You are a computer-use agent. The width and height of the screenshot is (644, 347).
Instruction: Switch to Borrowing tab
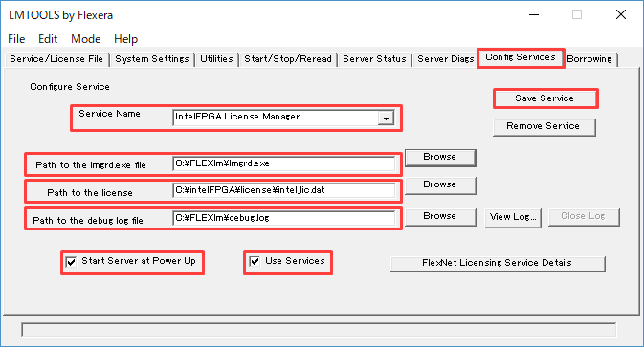tap(589, 59)
